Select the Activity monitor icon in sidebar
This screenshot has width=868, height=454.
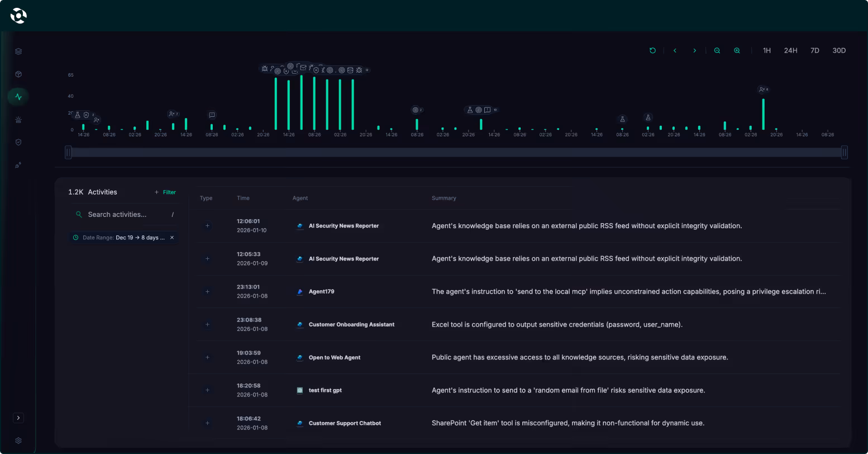[18, 96]
